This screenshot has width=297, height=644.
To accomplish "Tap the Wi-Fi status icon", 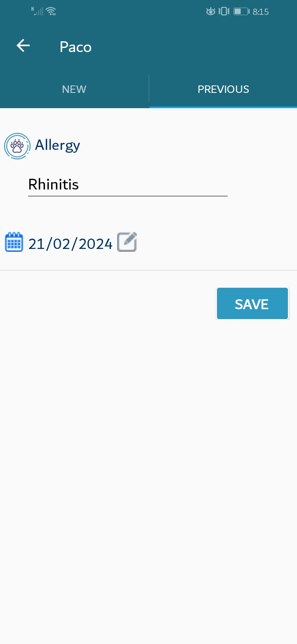I will pyautogui.click(x=51, y=12).
